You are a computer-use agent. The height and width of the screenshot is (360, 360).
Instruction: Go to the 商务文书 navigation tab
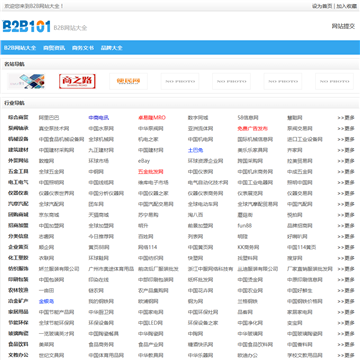pyautogui.click(x=83, y=48)
